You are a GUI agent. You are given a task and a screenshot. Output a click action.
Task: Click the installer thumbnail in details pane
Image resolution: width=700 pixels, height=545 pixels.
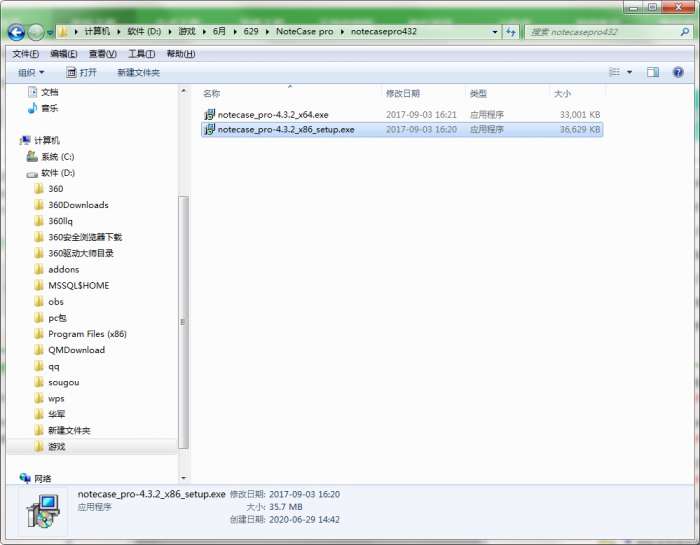coord(43,511)
